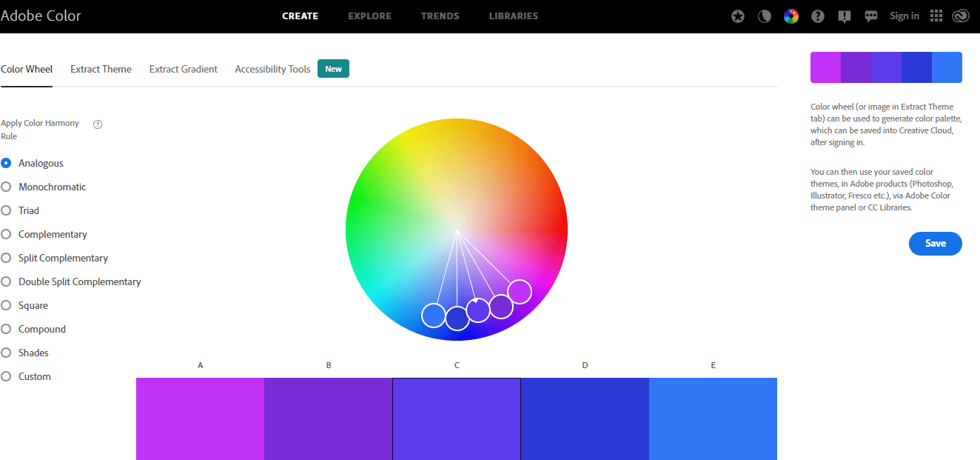Go to the TRENDS section
Screen dimensions: 980x460
tap(440, 16)
